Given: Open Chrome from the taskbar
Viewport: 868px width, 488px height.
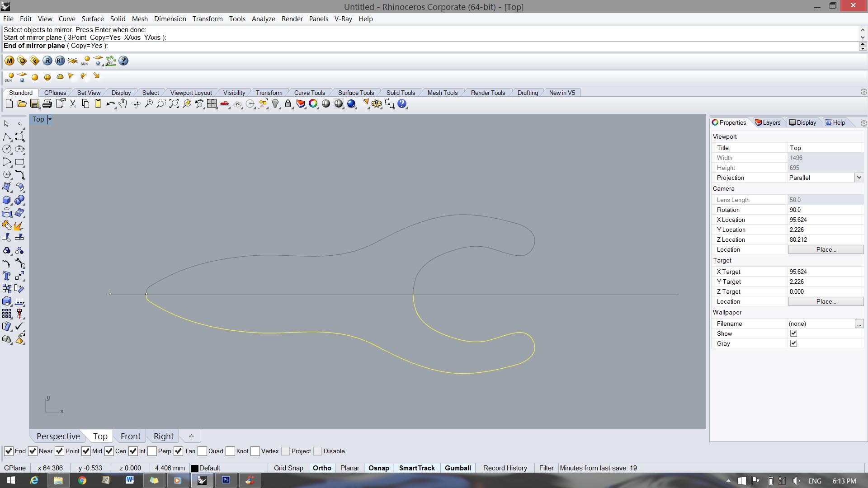Looking at the screenshot, I should [82, 480].
